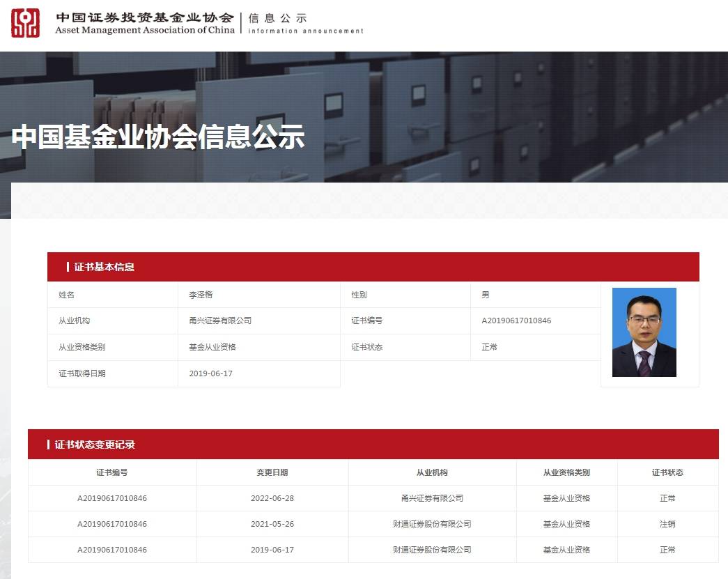Click the 注销 status cell

667,524
